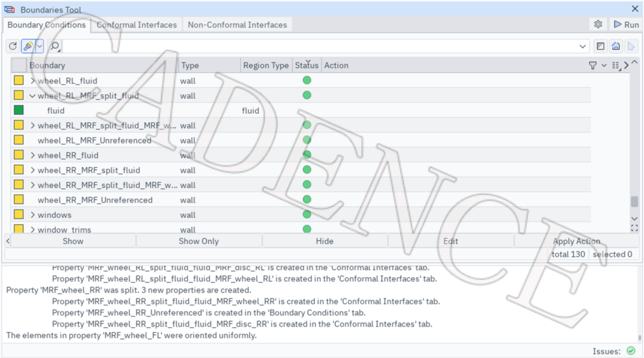Click green swatch of fluid region
Screen dimensions: 644x358
click(x=18, y=110)
